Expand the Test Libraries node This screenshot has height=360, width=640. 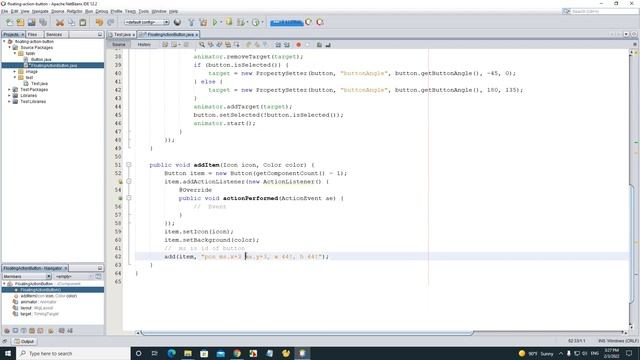pos(10,101)
